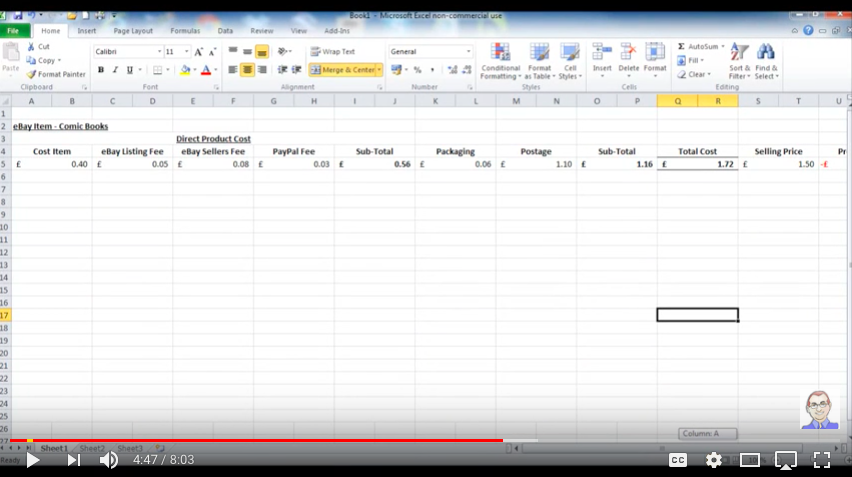Switch to the Review tab

[x=262, y=31]
